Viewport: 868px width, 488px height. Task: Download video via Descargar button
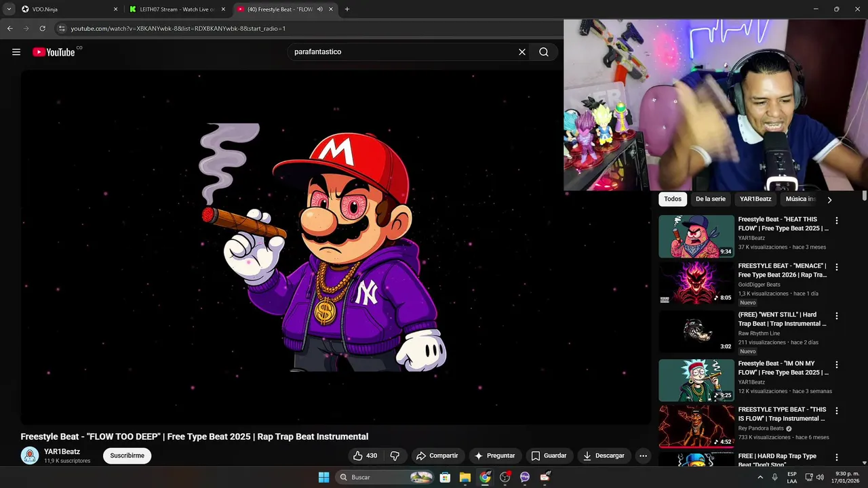click(604, 455)
